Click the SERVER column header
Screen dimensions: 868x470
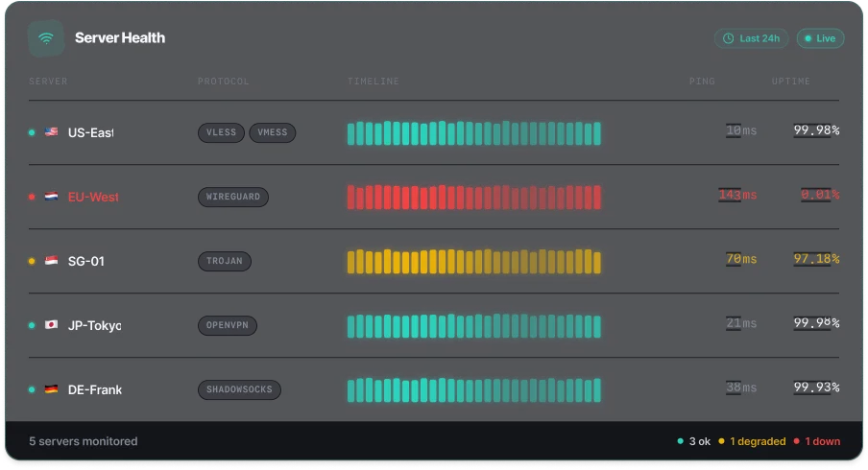pos(48,82)
